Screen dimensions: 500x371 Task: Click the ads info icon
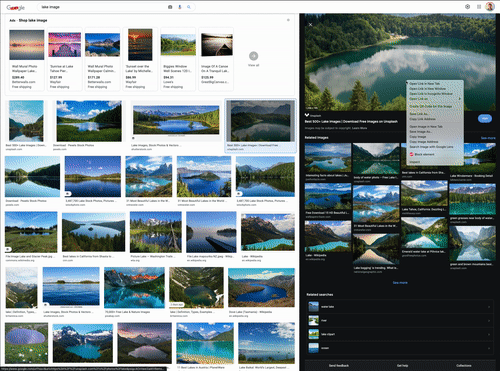click(x=288, y=20)
